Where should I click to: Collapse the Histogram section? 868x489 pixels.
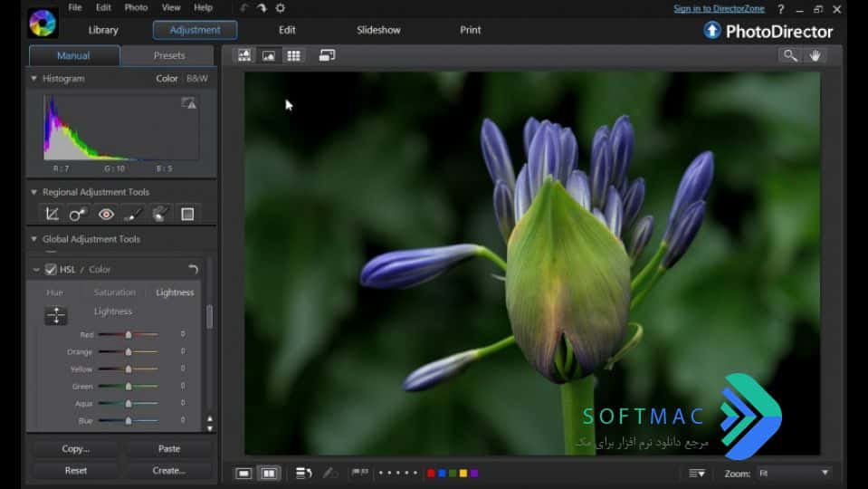click(x=33, y=79)
